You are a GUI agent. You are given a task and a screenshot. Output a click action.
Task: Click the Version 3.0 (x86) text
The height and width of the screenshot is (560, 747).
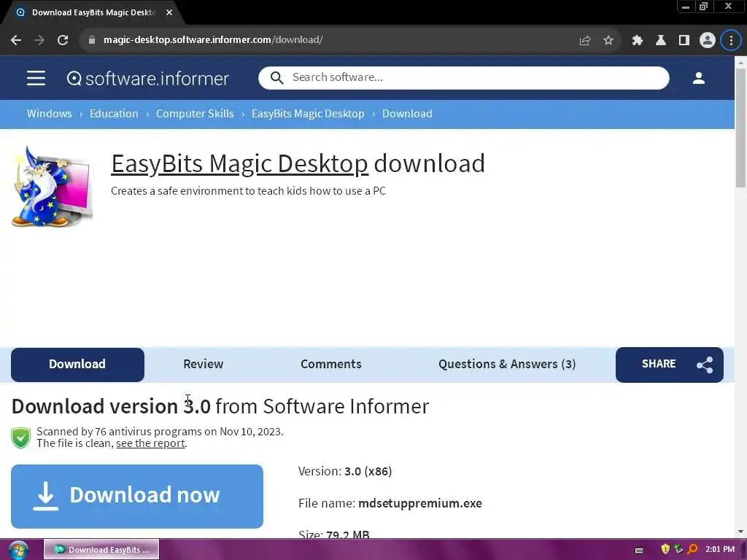345,472
